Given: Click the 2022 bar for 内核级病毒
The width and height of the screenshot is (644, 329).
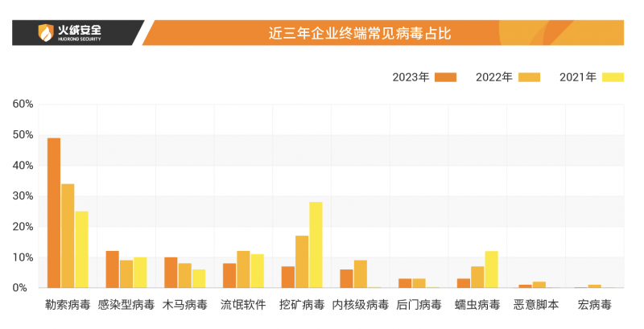Looking at the screenshot, I should tap(360, 274).
